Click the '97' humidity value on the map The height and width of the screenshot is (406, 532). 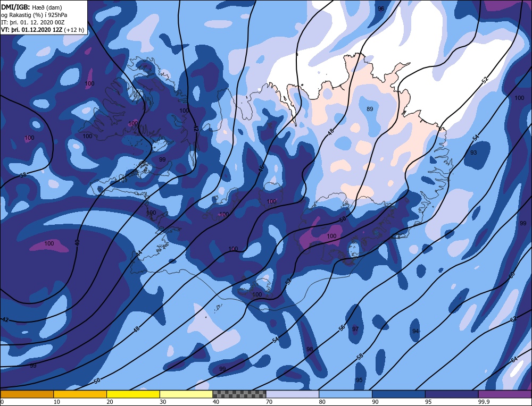click(x=355, y=329)
